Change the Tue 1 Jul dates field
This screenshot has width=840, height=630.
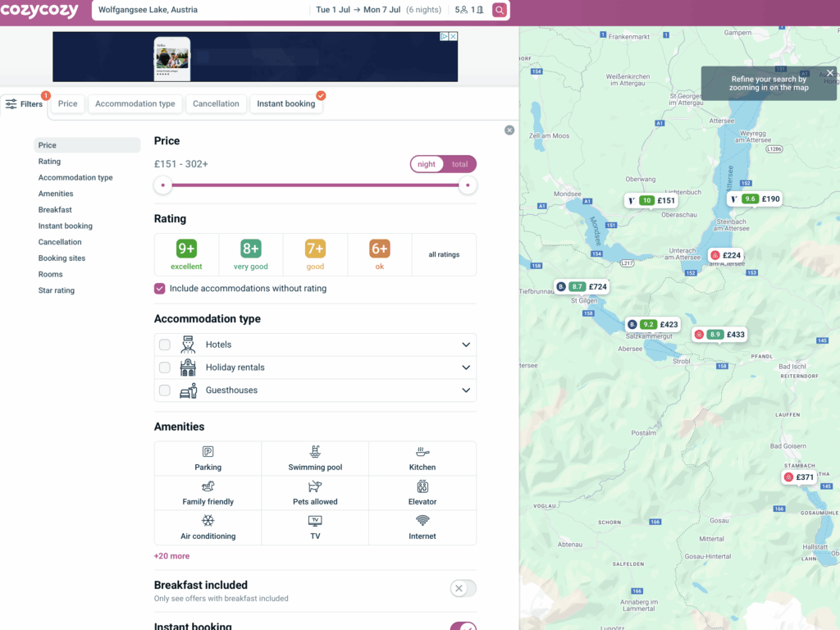tap(378, 10)
